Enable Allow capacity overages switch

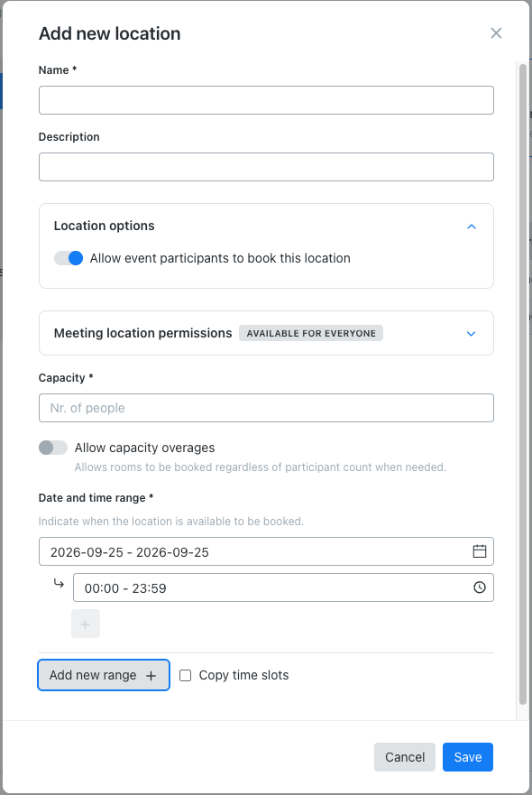(53, 448)
